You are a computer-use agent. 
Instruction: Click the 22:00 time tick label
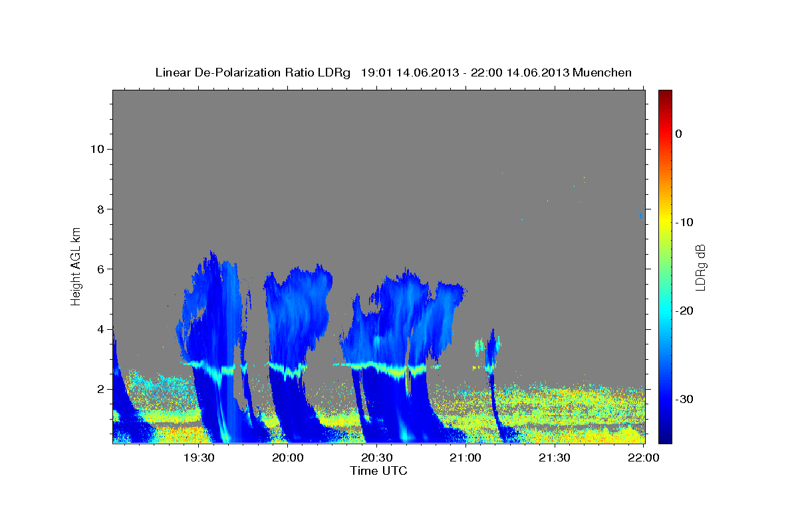(643, 458)
